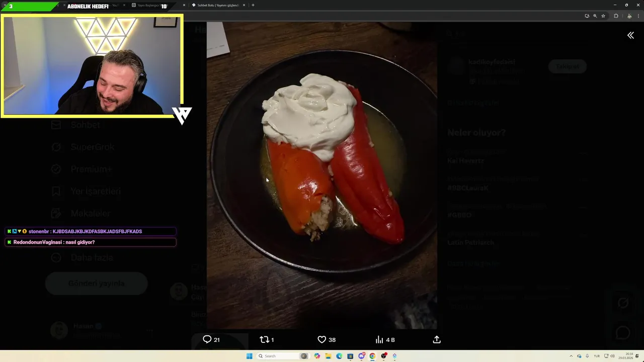The image size is (644, 362).
Task: Click chat message 'nasıl gidiyor?'
Action: coord(91,242)
